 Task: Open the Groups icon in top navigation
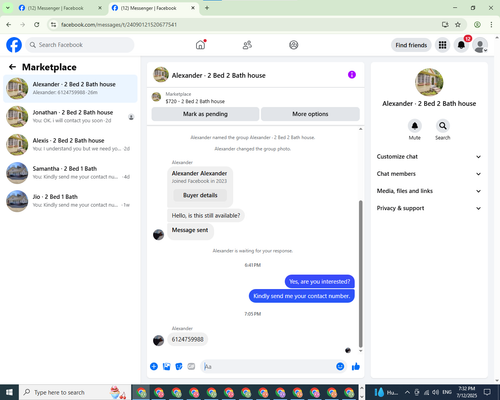click(293, 45)
